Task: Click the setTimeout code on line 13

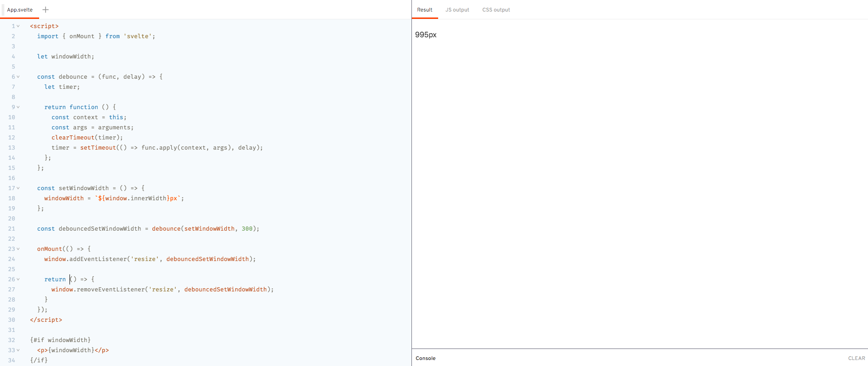Action: coord(157,148)
